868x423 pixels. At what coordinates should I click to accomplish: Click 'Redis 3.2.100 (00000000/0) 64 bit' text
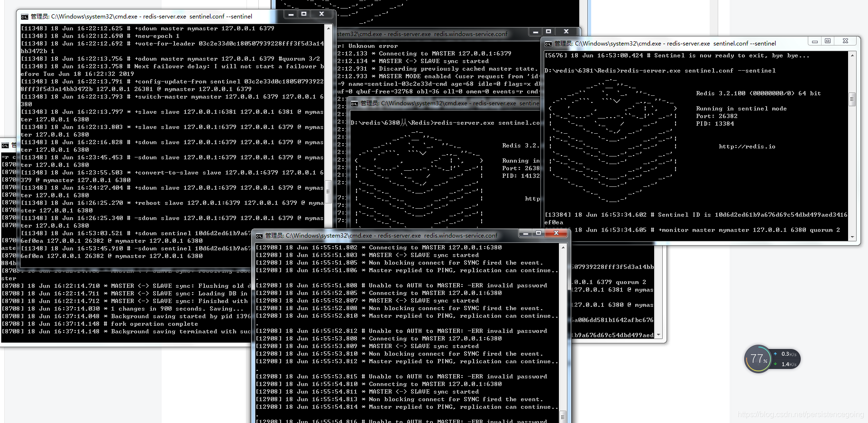[x=758, y=93]
